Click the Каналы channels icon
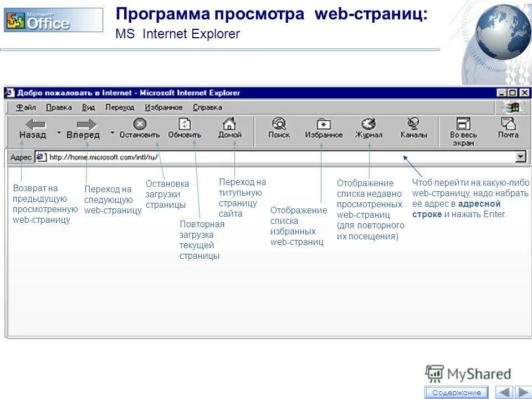The image size is (532, 399). coord(412,122)
